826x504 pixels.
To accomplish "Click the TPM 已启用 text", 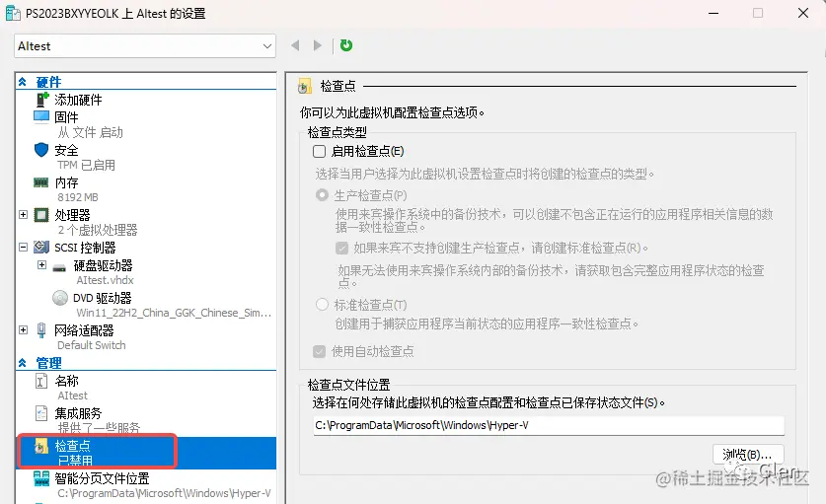I will point(87,165).
